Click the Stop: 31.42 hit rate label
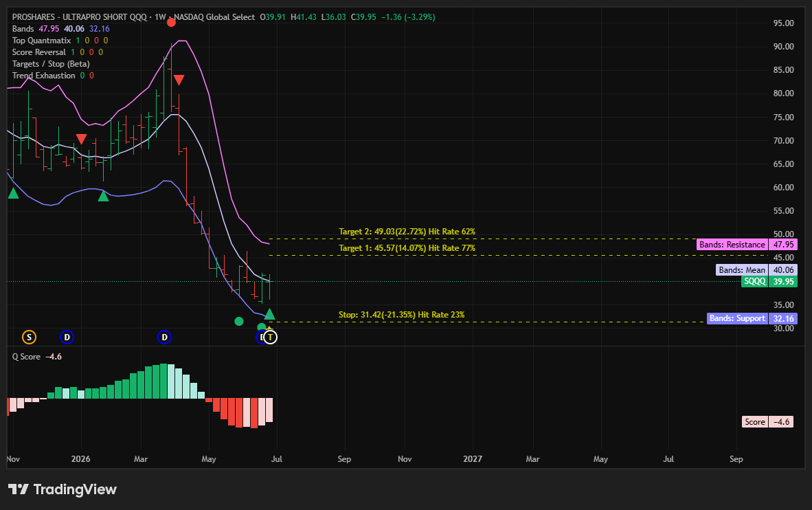 (x=401, y=315)
